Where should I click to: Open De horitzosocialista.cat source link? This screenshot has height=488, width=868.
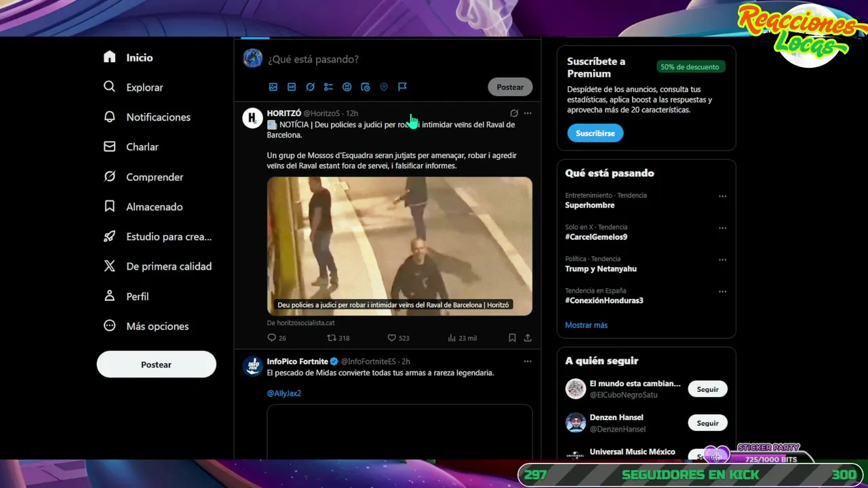tap(301, 323)
